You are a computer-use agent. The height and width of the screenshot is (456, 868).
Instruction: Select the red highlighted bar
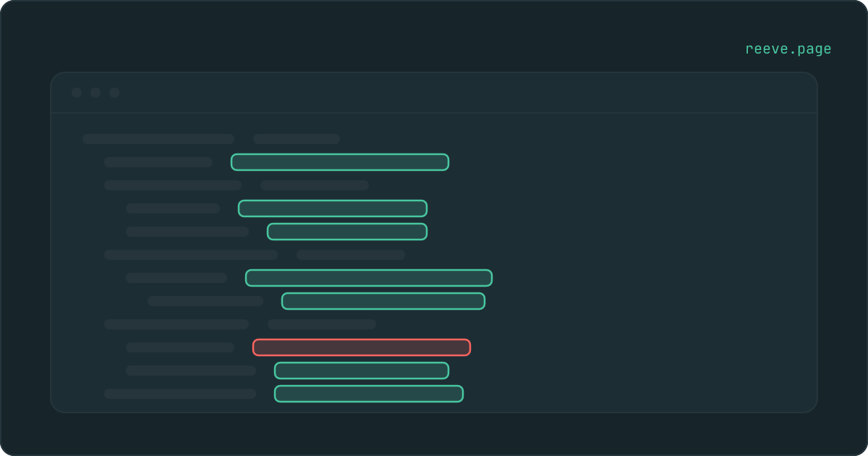click(362, 347)
